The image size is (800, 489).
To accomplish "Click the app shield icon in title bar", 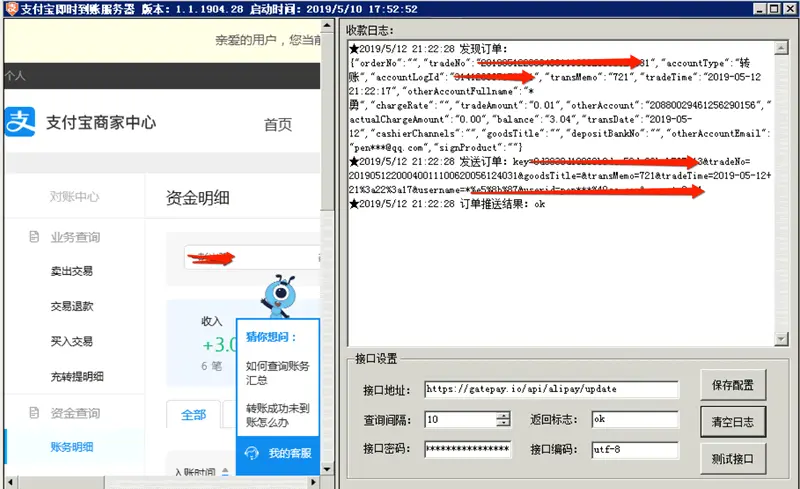I will pyautogui.click(x=11, y=8).
